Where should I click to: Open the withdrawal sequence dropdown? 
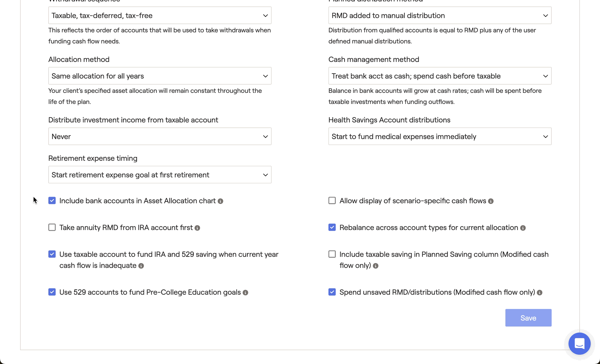point(160,15)
